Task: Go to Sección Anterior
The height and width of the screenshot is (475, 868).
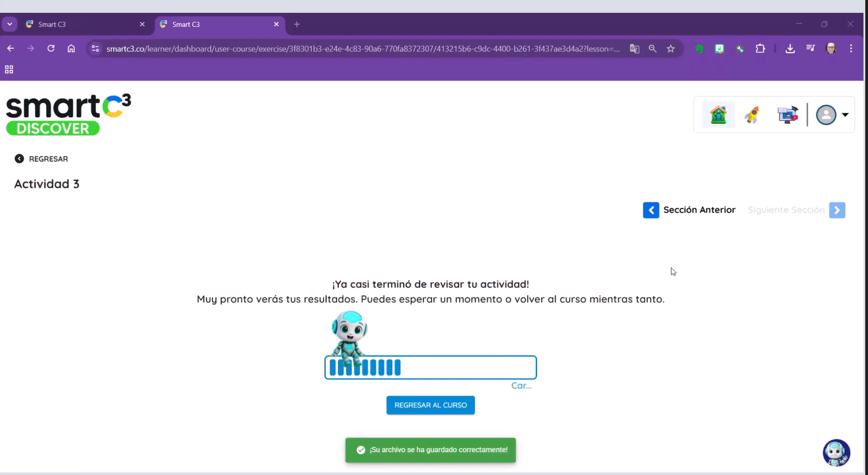Action: pyautogui.click(x=689, y=210)
